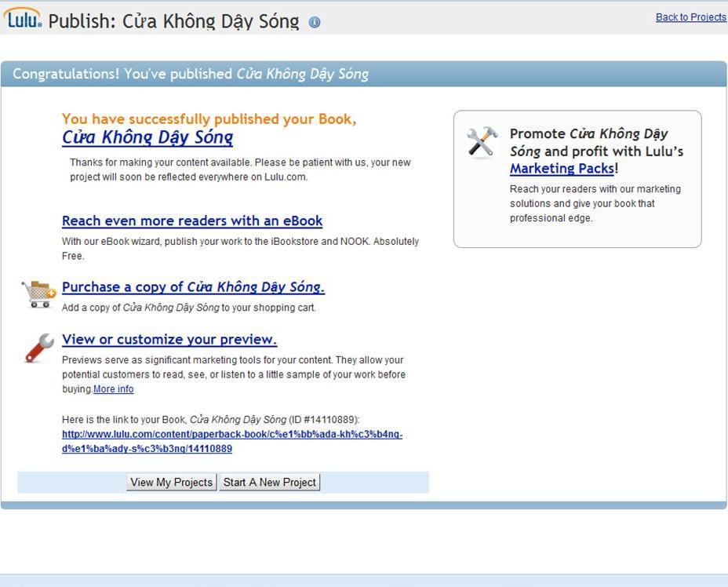Open 'View or customize your preview'
This screenshot has height=587, width=728.
pos(169,340)
